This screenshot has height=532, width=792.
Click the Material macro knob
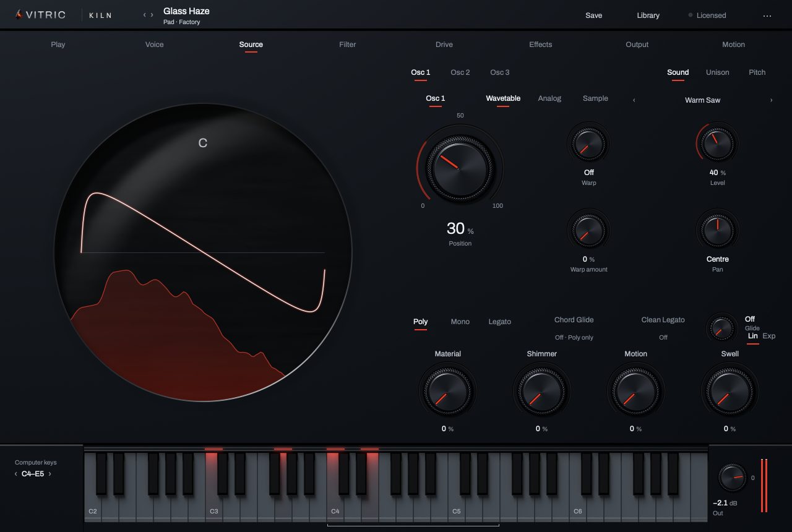[x=447, y=391]
